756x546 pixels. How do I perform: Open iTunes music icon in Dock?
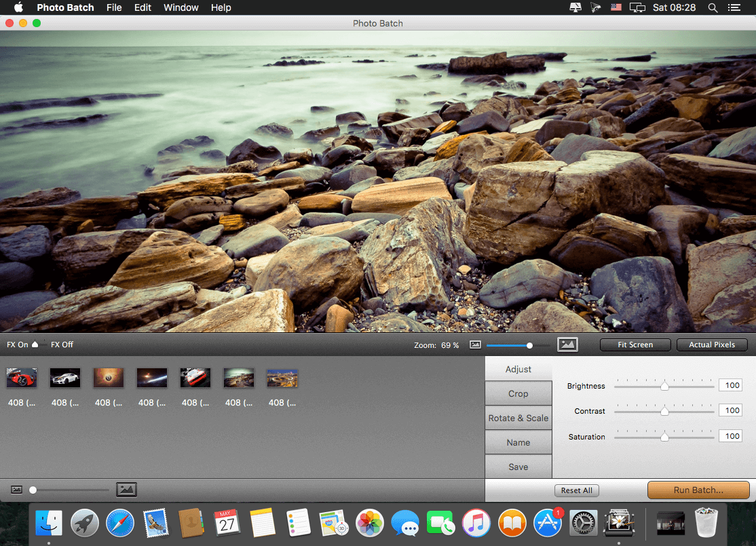click(476, 523)
